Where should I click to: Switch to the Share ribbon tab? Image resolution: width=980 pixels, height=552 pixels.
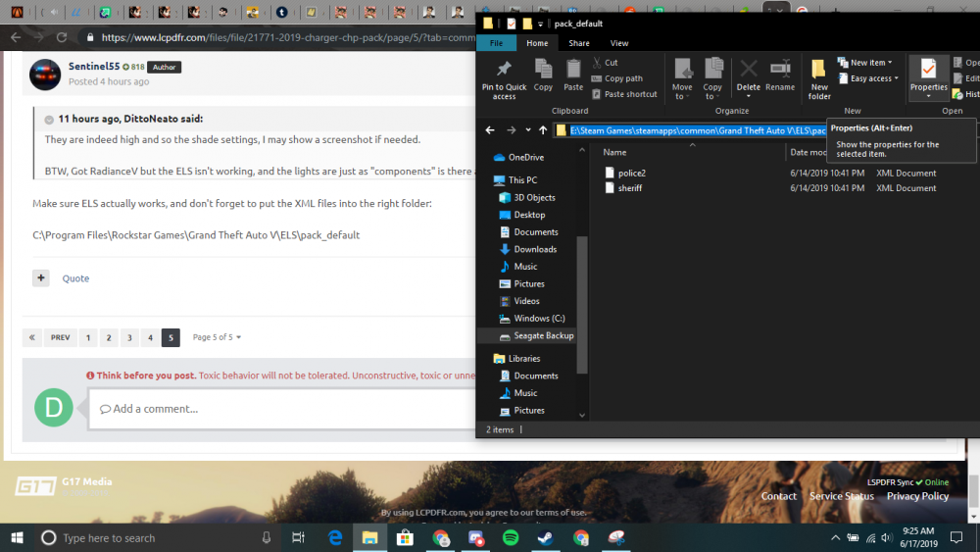click(579, 43)
